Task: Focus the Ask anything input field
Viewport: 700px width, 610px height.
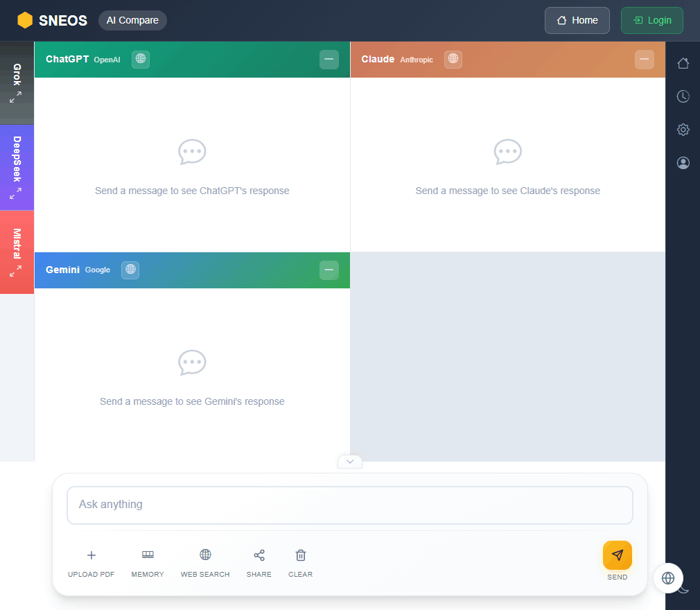Action: tap(349, 505)
